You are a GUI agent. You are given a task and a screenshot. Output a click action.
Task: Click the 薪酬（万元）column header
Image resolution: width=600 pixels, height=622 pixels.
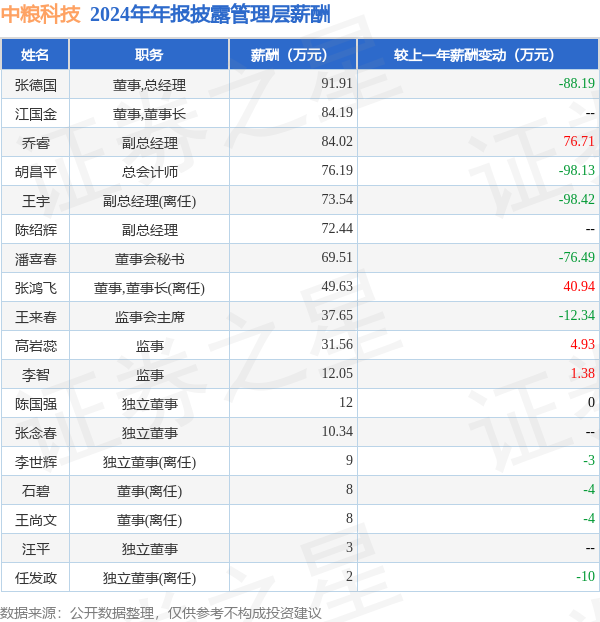click(293, 54)
